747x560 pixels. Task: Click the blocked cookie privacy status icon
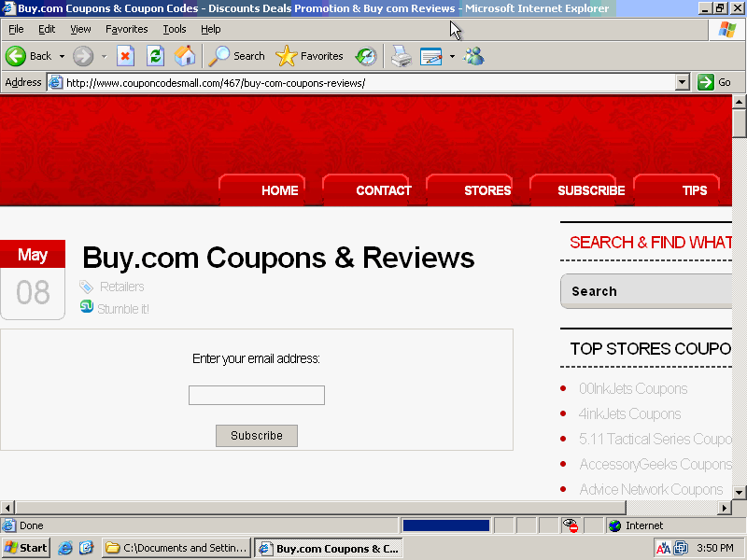coord(571,525)
